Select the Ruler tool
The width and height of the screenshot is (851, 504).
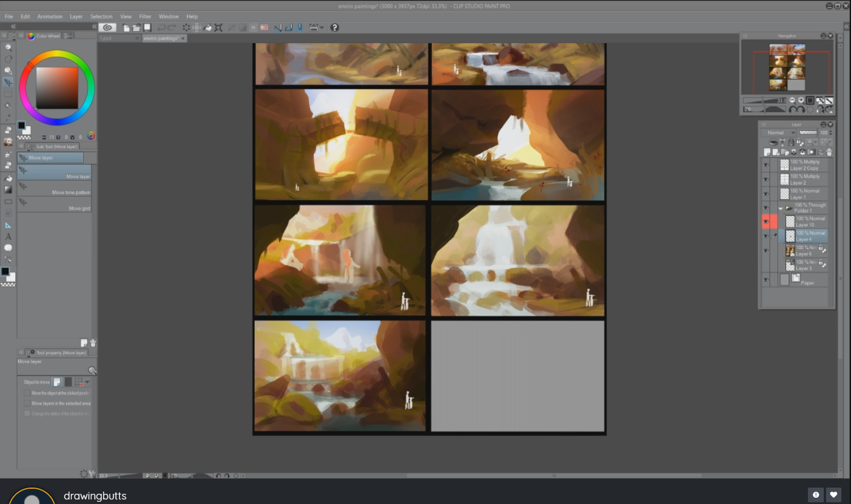point(8,225)
